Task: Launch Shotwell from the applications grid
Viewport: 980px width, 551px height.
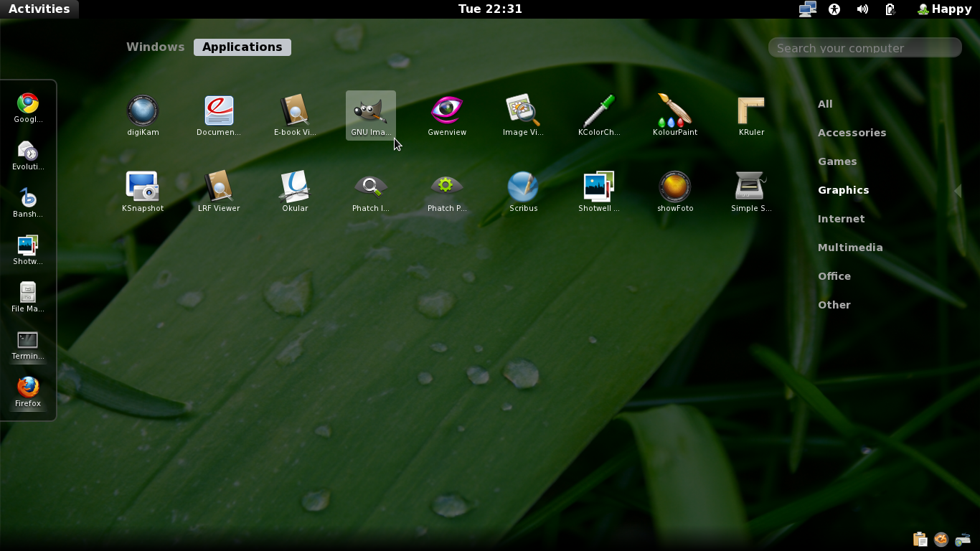Action: click(599, 192)
